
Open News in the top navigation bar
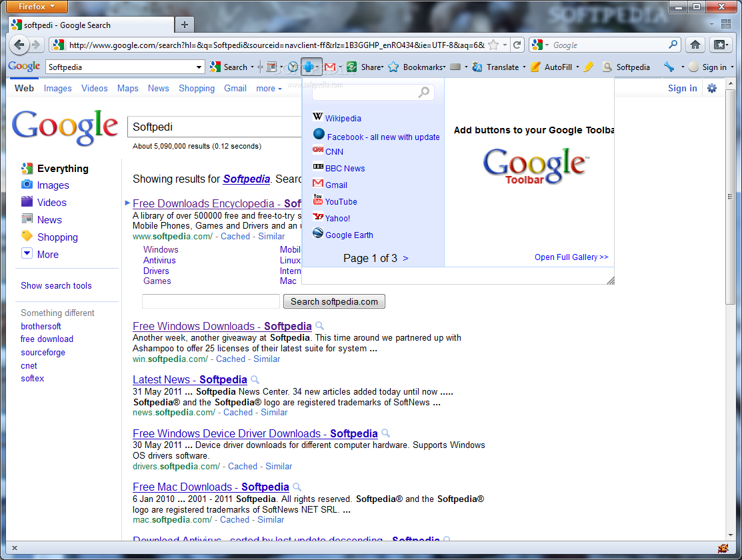pos(159,89)
